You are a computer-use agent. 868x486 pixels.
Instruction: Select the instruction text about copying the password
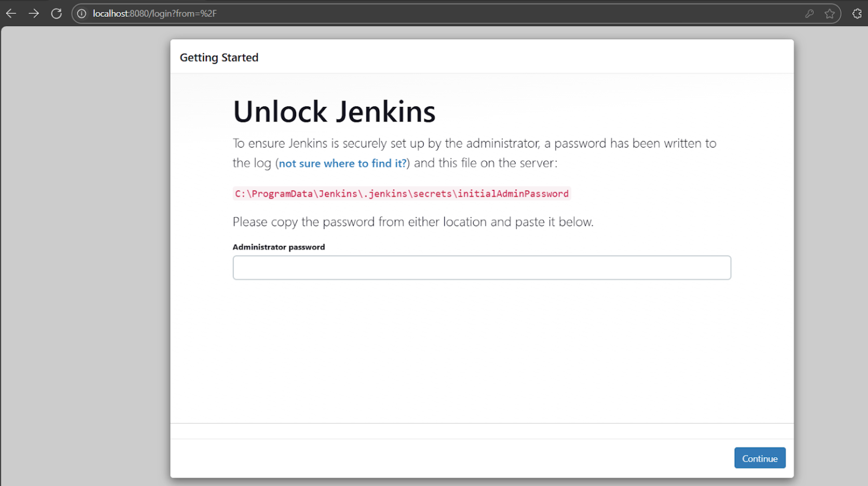(x=413, y=222)
